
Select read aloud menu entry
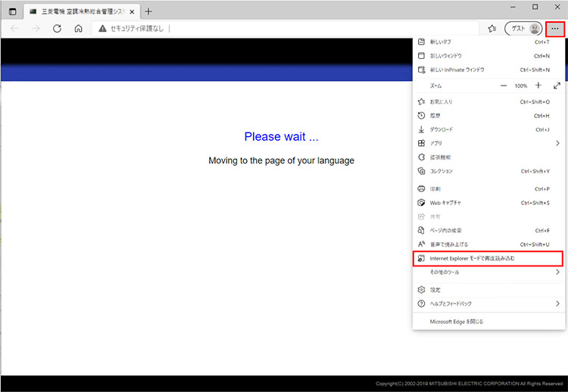(x=488, y=244)
